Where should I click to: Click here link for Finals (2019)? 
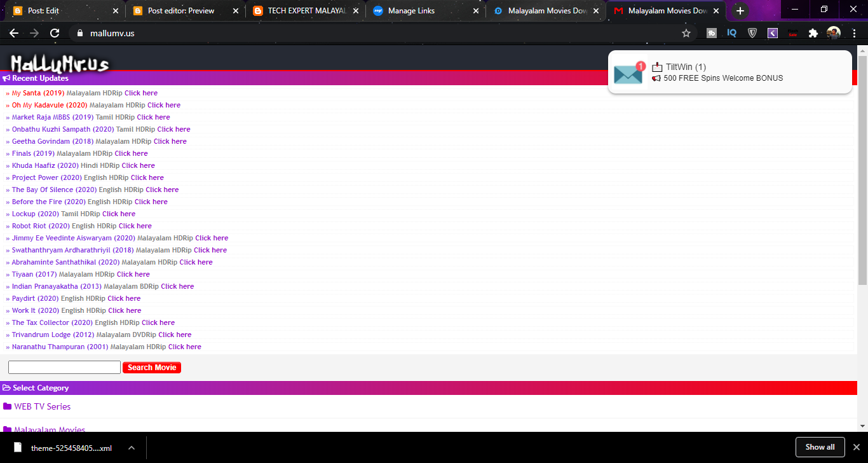pos(131,153)
